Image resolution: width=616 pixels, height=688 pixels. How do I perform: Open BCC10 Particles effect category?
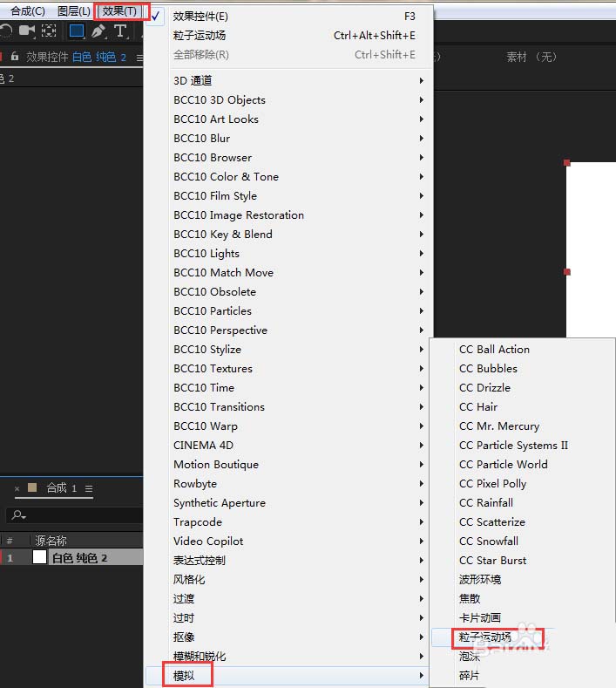click(289, 311)
